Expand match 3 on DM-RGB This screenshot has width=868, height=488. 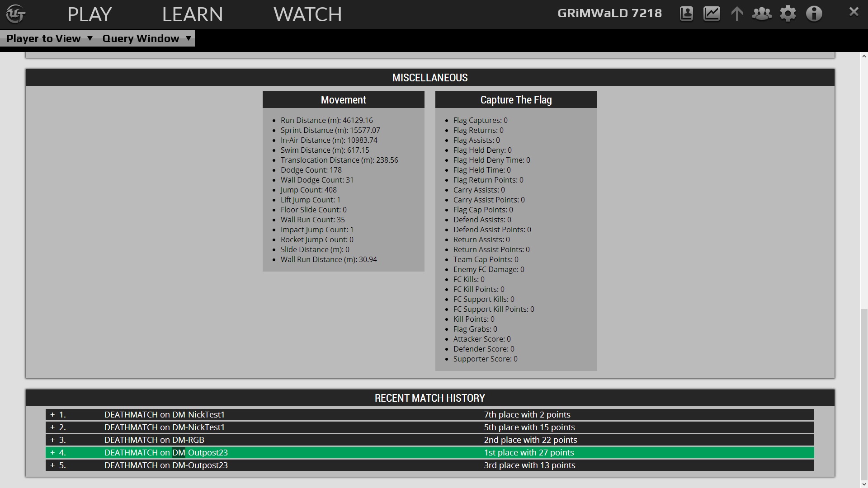click(52, 440)
